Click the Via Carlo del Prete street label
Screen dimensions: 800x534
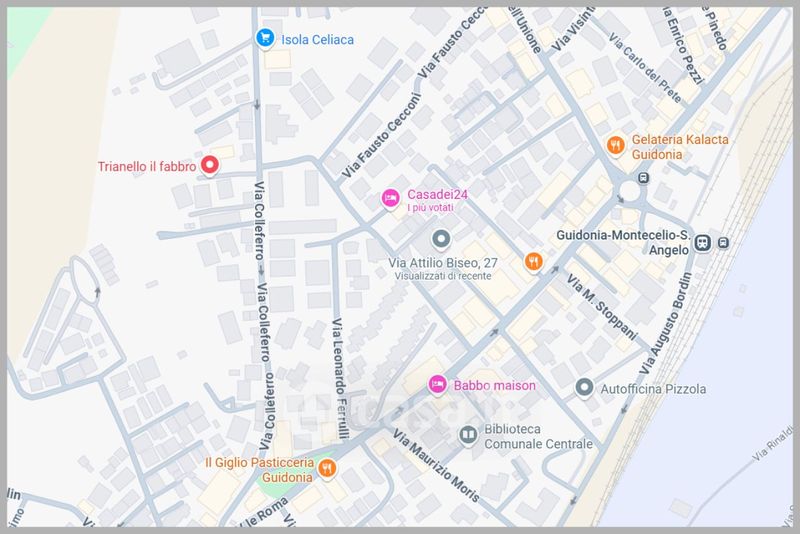(x=645, y=67)
